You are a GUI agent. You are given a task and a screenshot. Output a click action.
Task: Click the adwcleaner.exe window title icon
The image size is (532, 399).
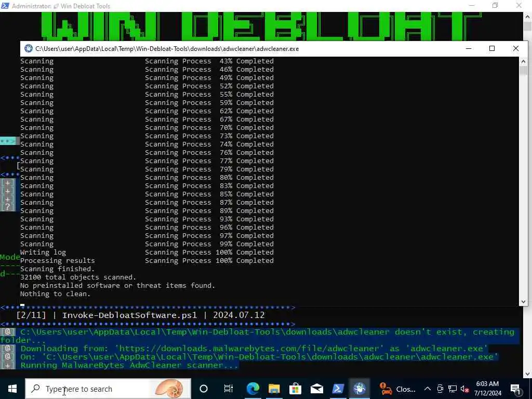coord(29,48)
